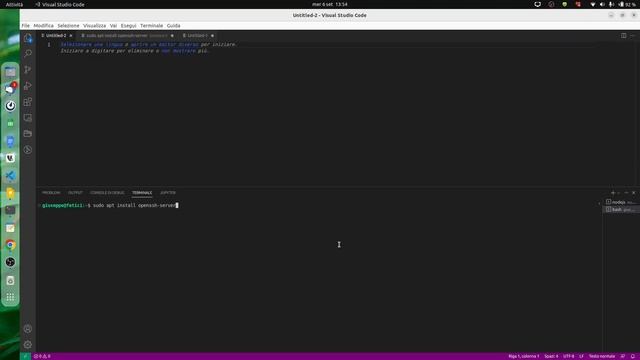This screenshot has width=640, height=360.
Task: Open clock and calendar in top bar
Action: point(330,4)
